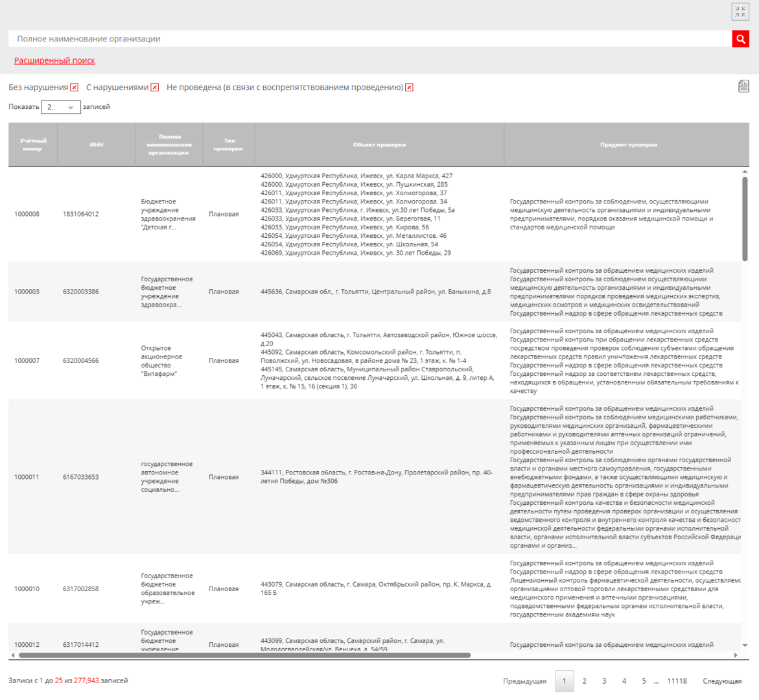Select record number 1000012
The width and height of the screenshot is (759, 700).
point(27,645)
